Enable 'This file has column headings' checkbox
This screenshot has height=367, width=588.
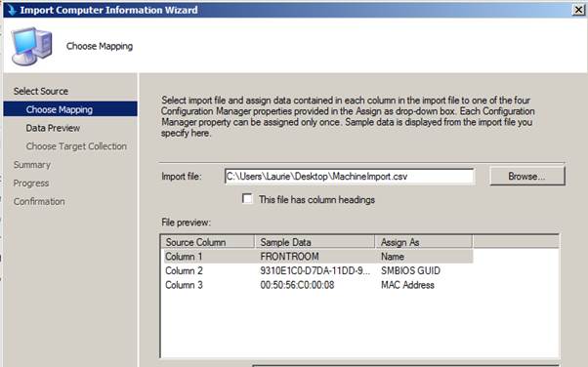247,199
